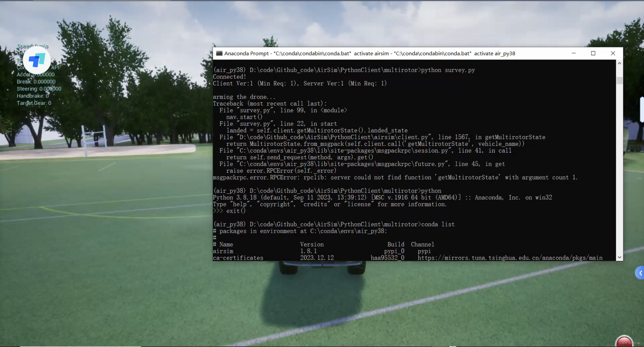The height and width of the screenshot is (347, 644).
Task: Click the tsinghua mirrors URL in terminal
Action: 510,258
